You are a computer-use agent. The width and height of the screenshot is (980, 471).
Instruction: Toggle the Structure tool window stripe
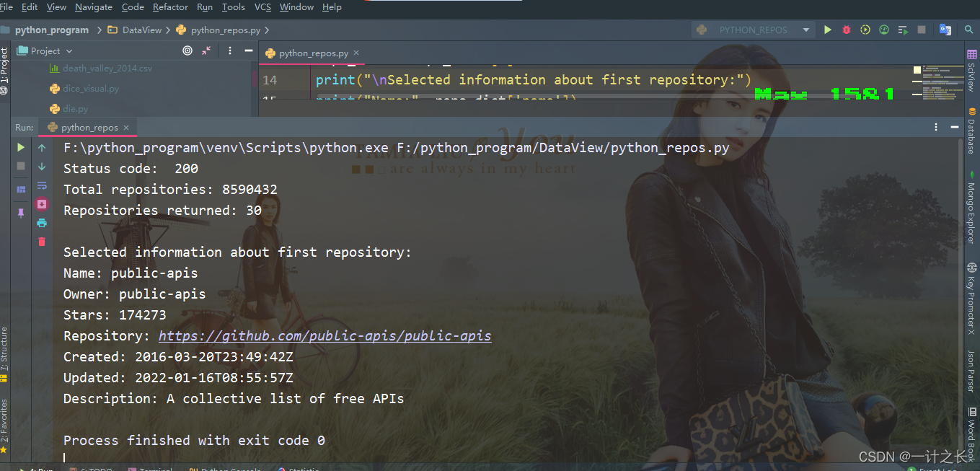pyautogui.click(x=4, y=354)
